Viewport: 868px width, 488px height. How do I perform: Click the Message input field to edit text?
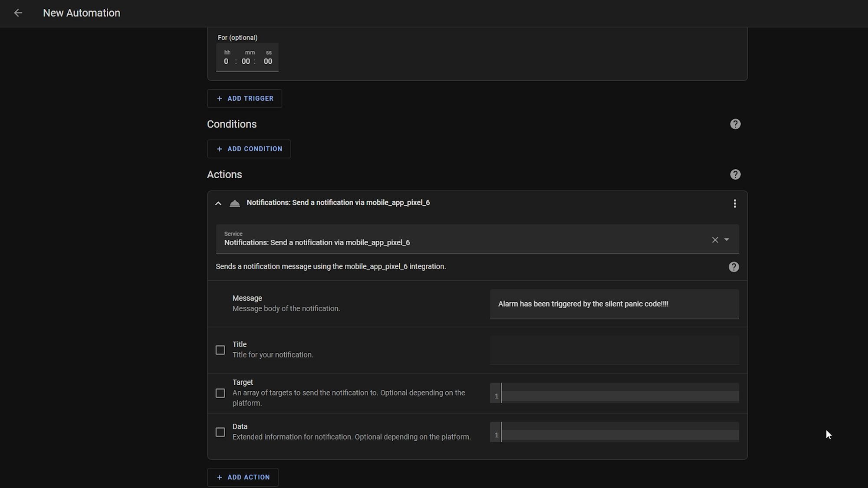[615, 303]
